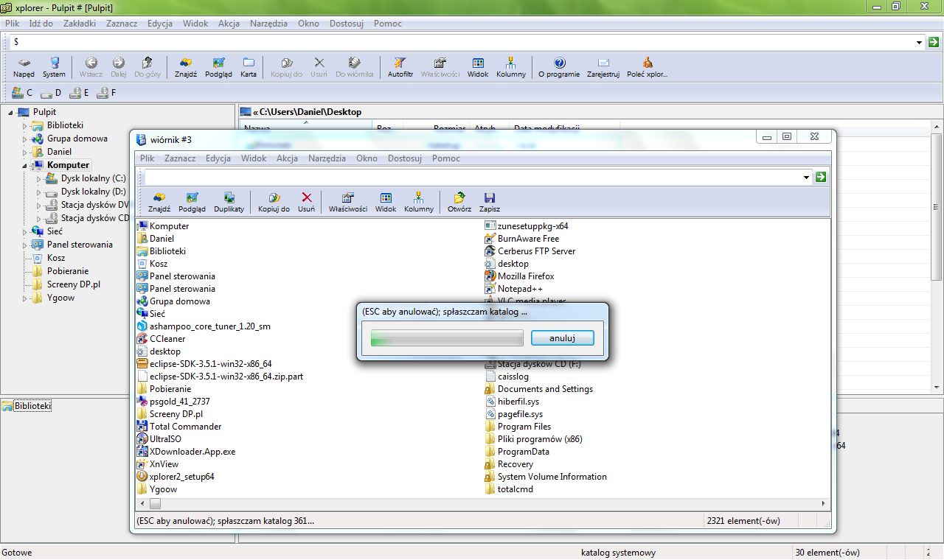Click the flattening progress bar
Screen dimensions: 944x560
pyautogui.click(x=448, y=338)
